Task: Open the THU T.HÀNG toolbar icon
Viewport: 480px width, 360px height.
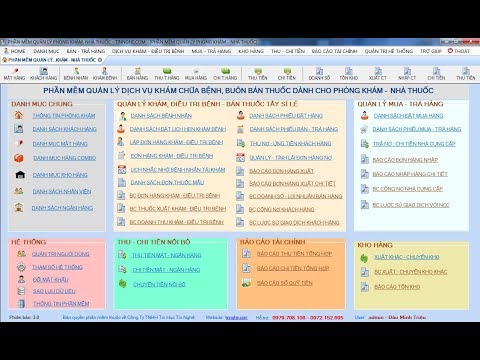Action: [167, 74]
